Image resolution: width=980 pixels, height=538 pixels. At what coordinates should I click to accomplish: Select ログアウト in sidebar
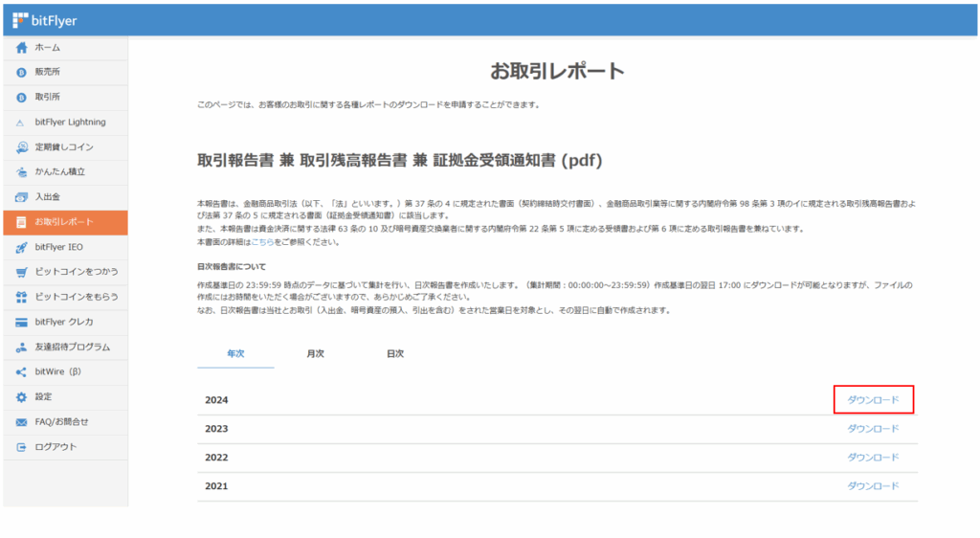(x=66, y=447)
